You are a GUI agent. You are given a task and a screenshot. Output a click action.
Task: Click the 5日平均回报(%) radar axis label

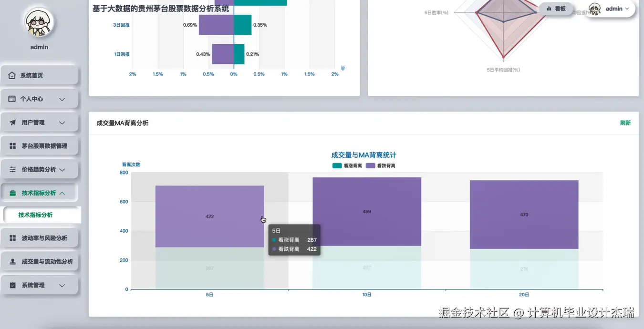tap(503, 70)
